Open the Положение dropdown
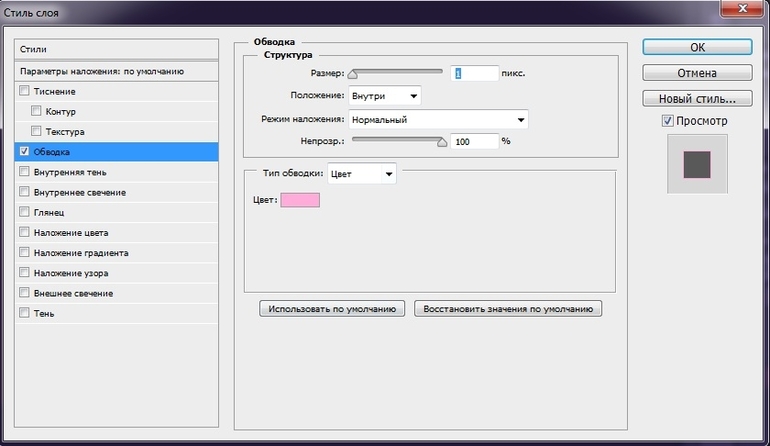This screenshot has height=446, width=770. (384, 96)
